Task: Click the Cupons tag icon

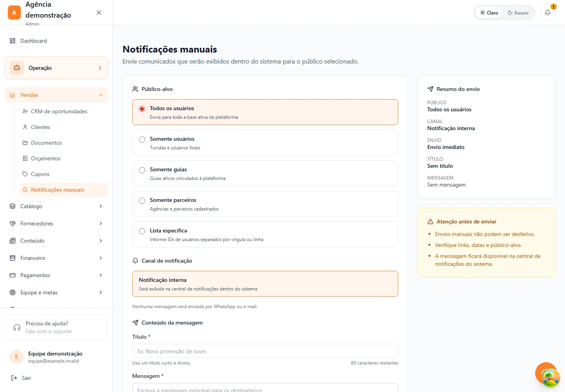Action: (x=25, y=174)
